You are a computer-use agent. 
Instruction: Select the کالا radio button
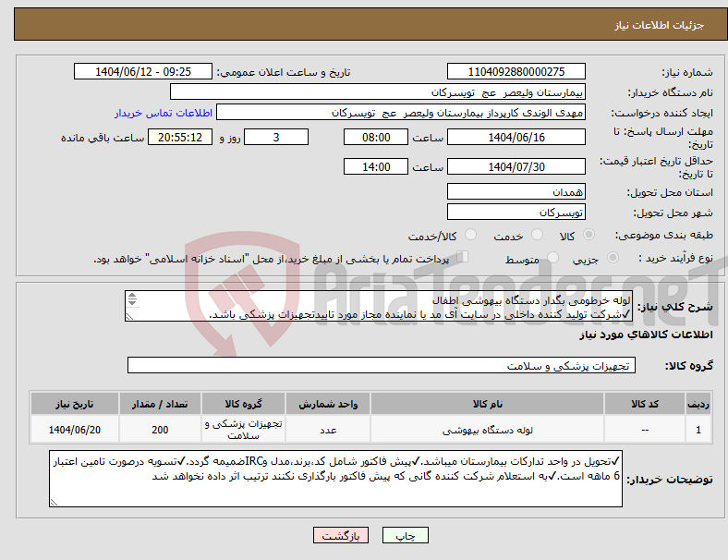[x=588, y=235]
